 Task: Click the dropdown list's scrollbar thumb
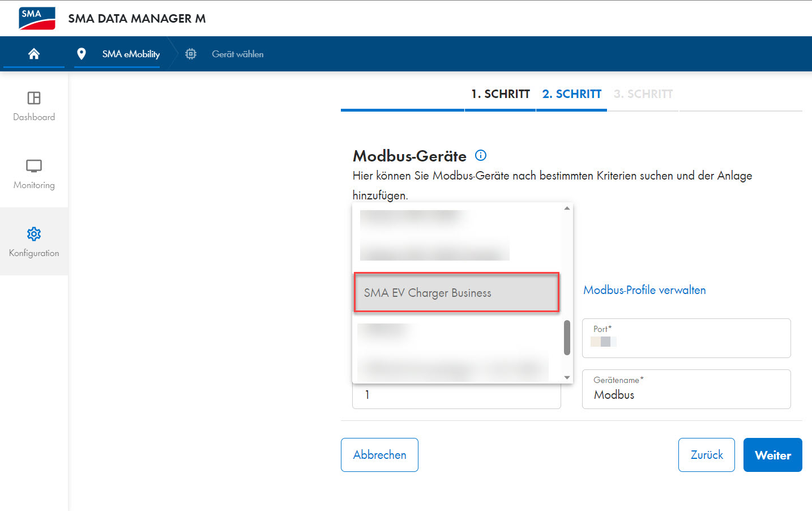point(567,338)
